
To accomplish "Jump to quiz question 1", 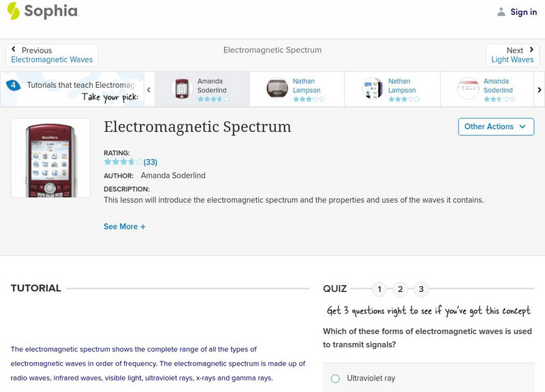I will tap(379, 289).
